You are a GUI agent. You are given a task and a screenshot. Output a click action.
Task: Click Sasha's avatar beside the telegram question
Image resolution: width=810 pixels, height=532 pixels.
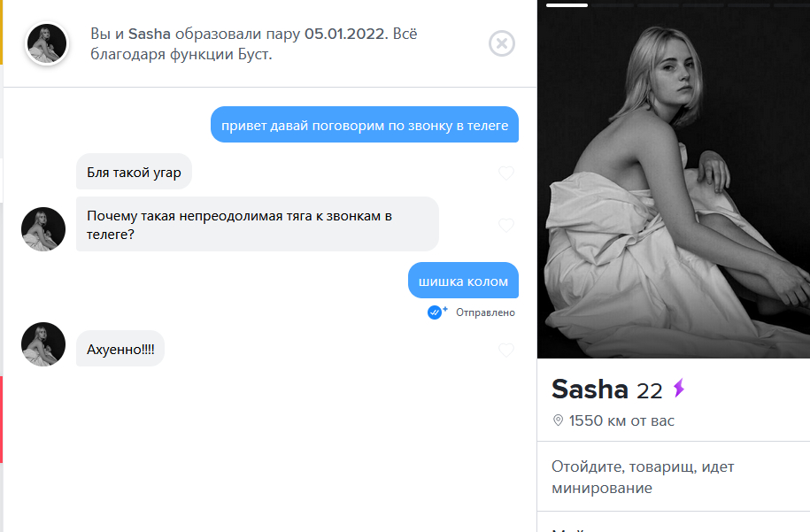coord(43,229)
